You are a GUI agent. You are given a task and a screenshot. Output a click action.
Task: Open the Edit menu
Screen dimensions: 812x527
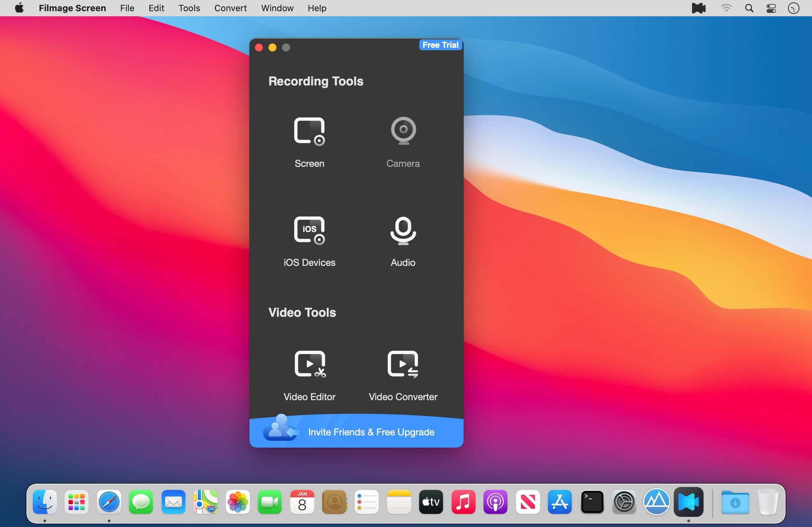coord(156,8)
